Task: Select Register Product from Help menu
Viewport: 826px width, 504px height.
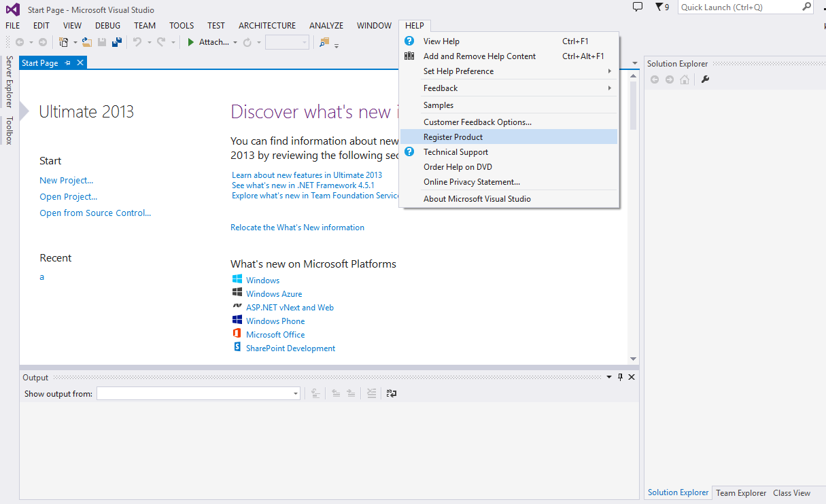Action: coord(509,137)
